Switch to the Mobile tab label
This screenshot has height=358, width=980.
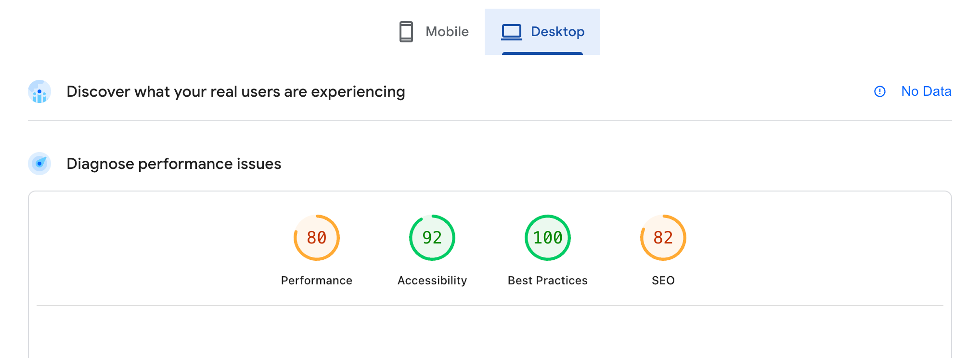point(447,32)
